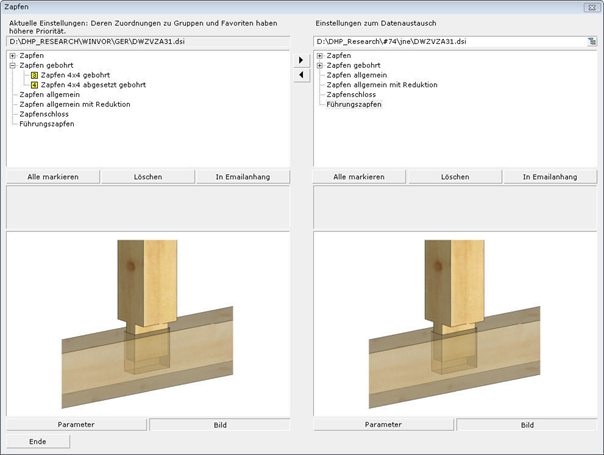This screenshot has height=455, width=604.
Task: Open right Bild tab
Action: (527, 424)
